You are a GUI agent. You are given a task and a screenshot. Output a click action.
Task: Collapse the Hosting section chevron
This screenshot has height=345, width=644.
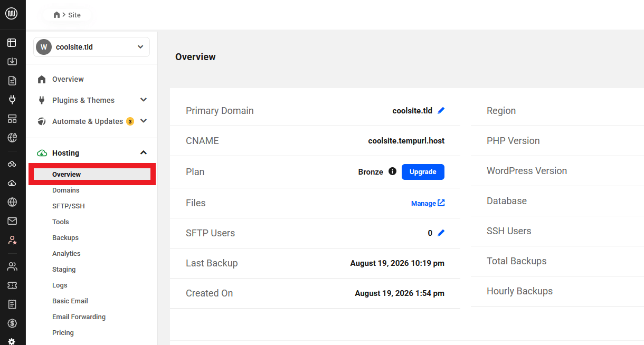point(143,152)
